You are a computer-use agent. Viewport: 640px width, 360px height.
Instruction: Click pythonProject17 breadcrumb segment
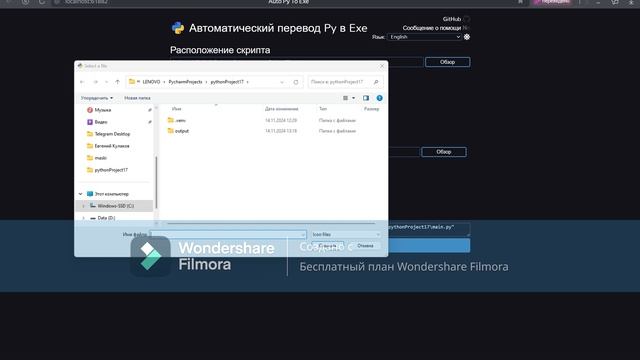227,82
